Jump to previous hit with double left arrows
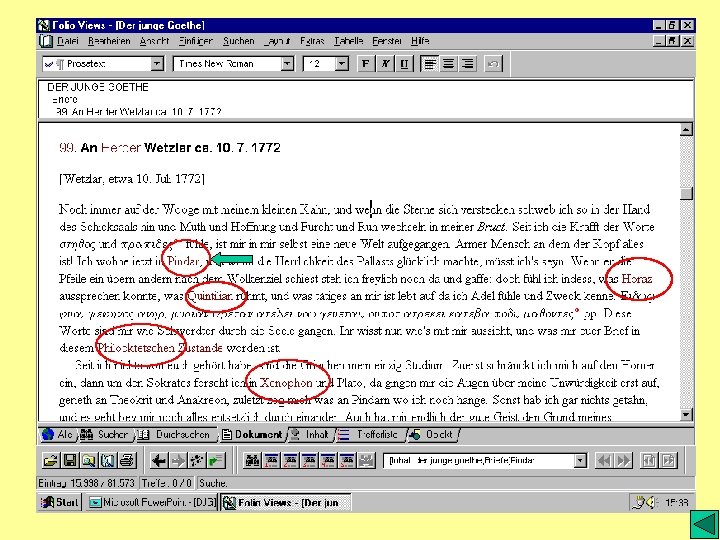Image resolution: width=720 pixels, height=540 pixels. (x=604, y=460)
